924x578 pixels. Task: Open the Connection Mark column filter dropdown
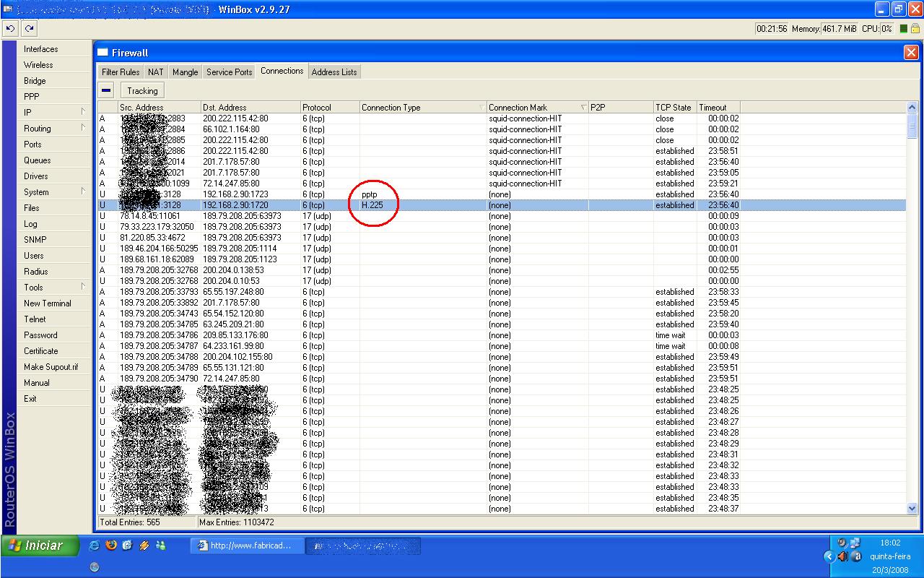583,108
